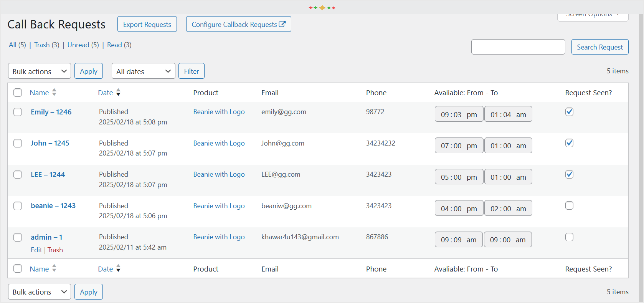Viewport: 644px width, 303px height.
Task: Click the Export Requests button
Action: point(147,24)
